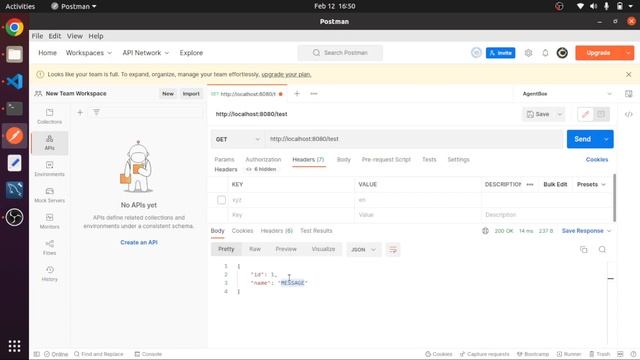Click the plus icon to create new API
This screenshot has width=640, height=360.
click(x=80, y=112)
